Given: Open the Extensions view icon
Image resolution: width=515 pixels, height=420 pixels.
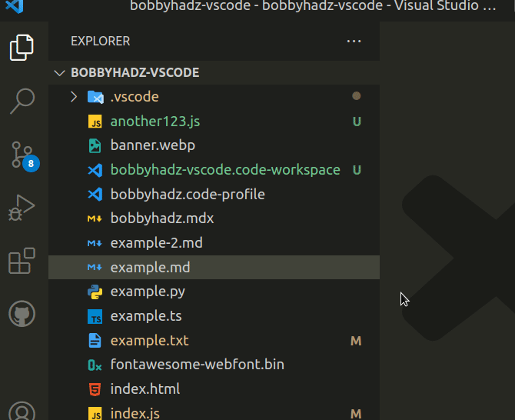Looking at the screenshot, I should [22, 262].
